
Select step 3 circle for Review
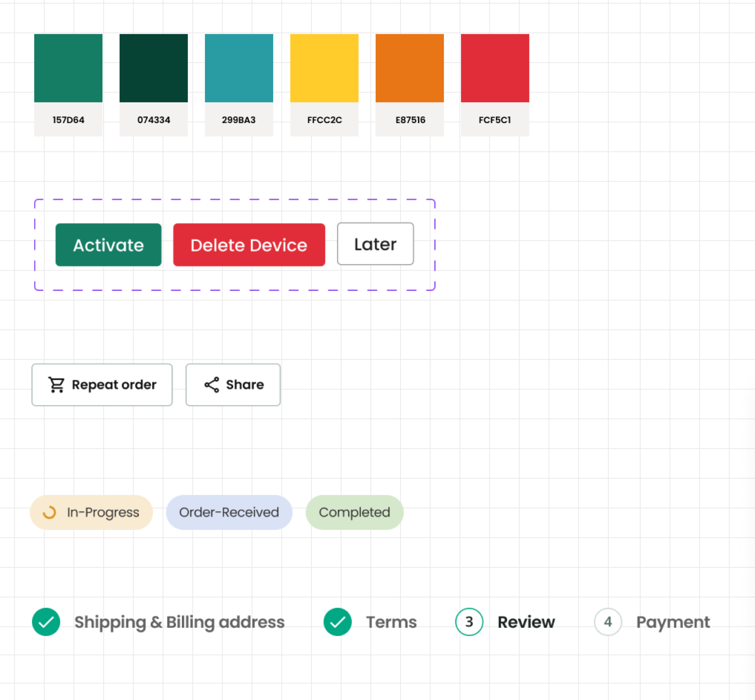pos(469,622)
